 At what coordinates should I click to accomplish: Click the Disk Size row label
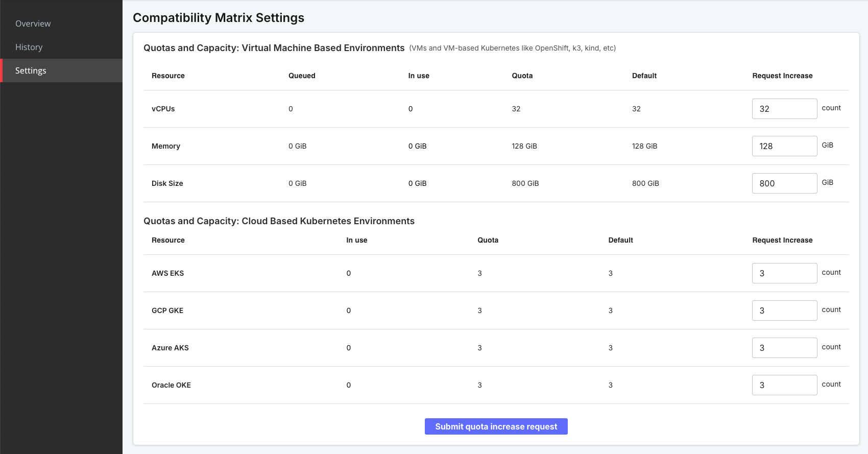[x=167, y=183]
